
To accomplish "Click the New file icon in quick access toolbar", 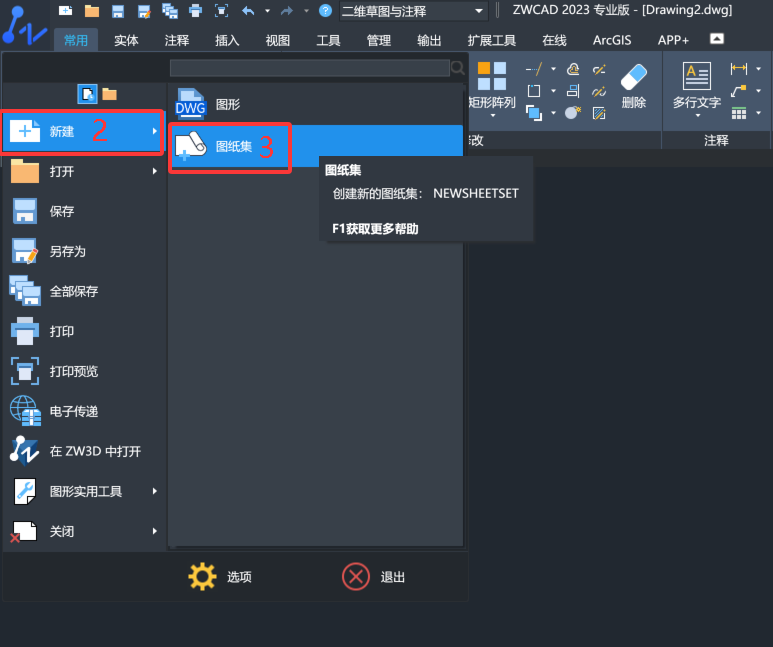I will 65,10.
